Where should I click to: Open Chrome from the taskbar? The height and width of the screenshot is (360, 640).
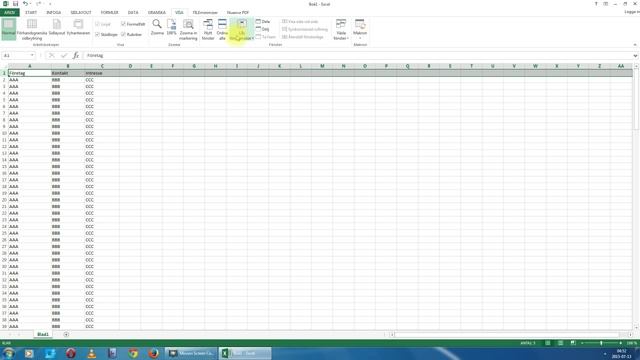(133, 353)
